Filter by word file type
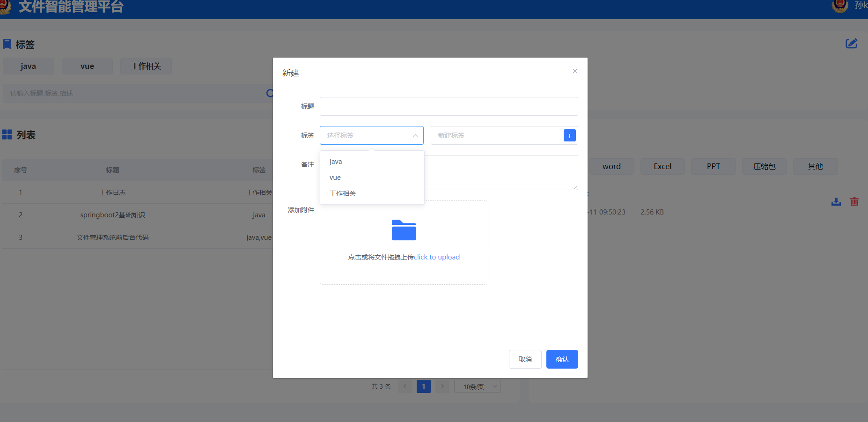The width and height of the screenshot is (868, 422). (611, 166)
